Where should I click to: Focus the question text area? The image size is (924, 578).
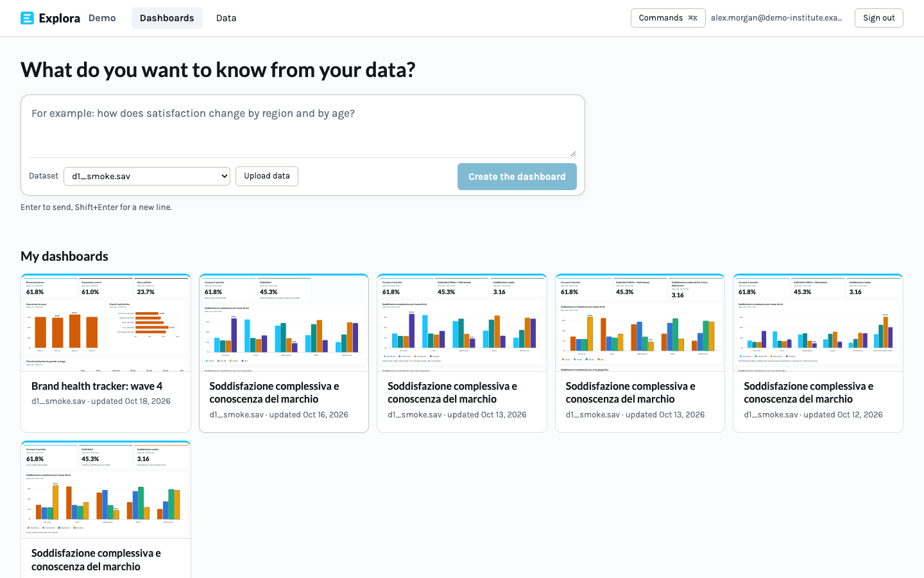[303, 130]
